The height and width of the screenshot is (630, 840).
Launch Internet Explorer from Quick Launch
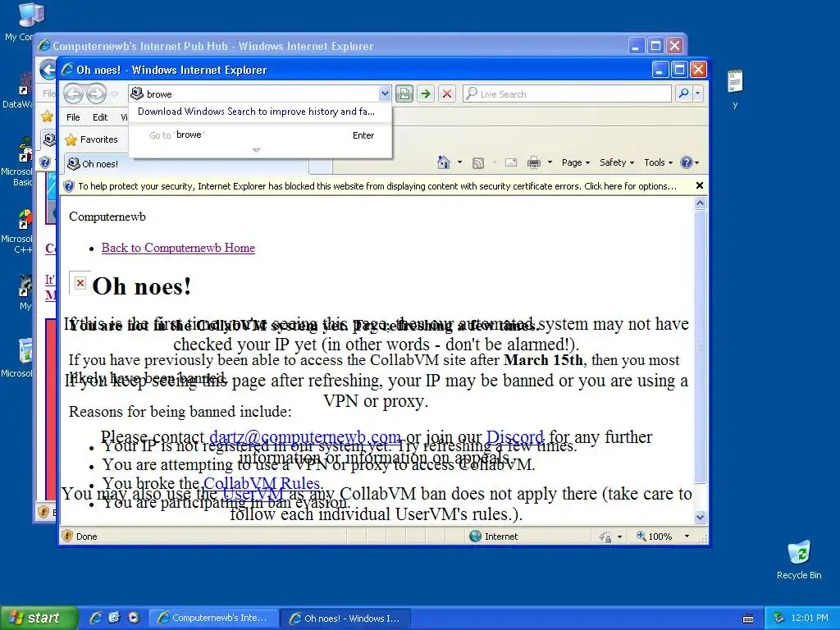pos(96,618)
